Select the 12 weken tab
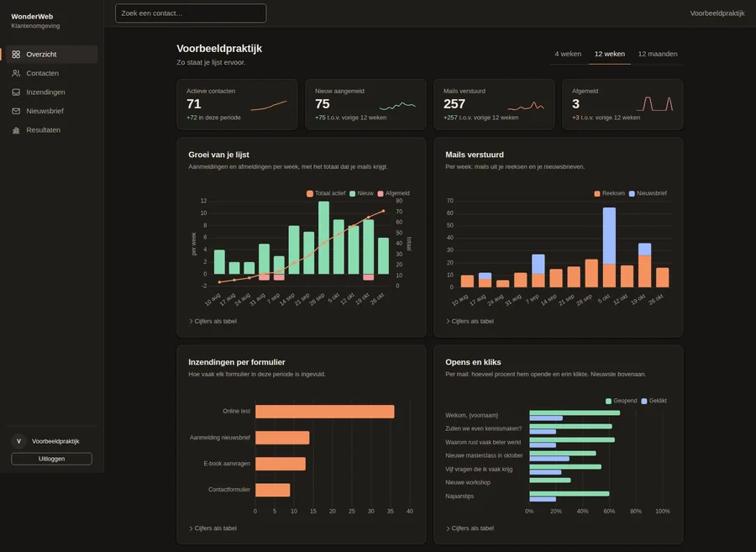This screenshot has width=756, height=552. pyautogui.click(x=610, y=54)
